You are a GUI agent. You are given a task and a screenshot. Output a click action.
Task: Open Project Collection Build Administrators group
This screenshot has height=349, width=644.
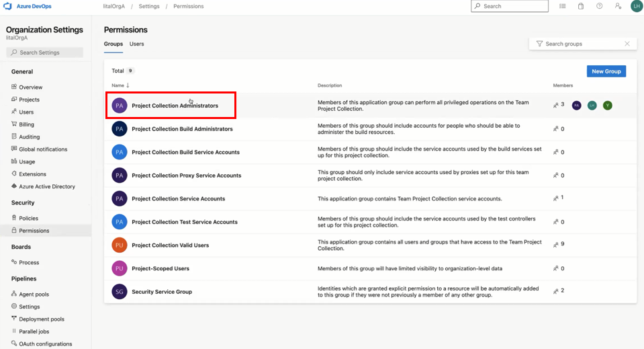(x=182, y=128)
